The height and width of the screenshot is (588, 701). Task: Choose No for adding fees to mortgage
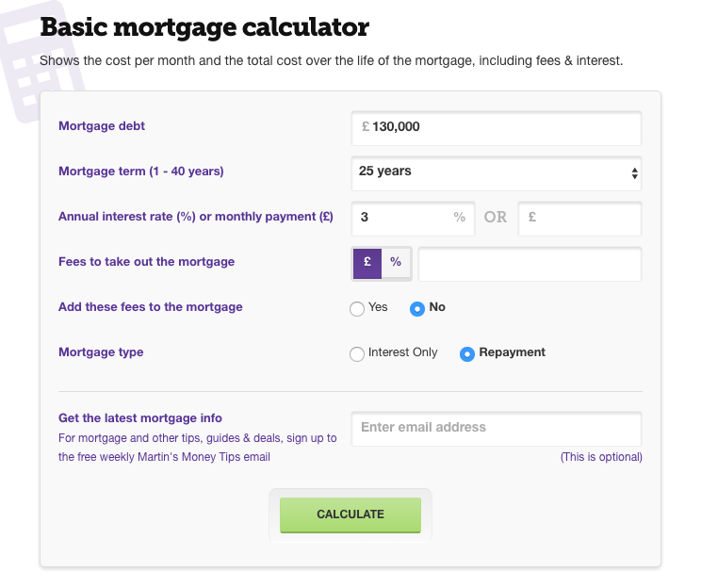(417, 308)
